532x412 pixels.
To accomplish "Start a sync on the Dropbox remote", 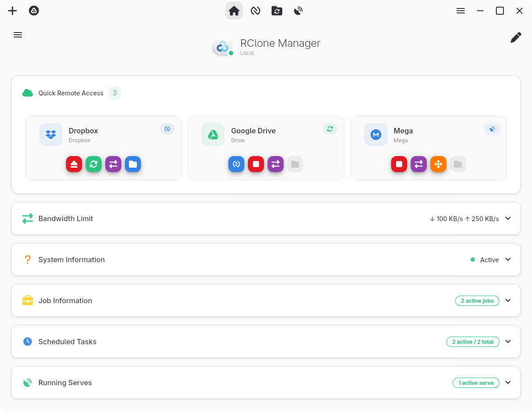I will coord(94,164).
